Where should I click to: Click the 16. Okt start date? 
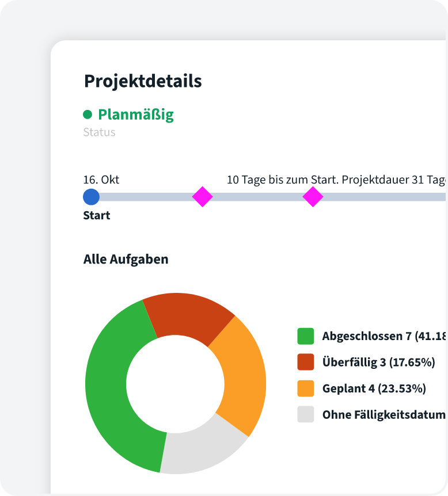[101, 180]
